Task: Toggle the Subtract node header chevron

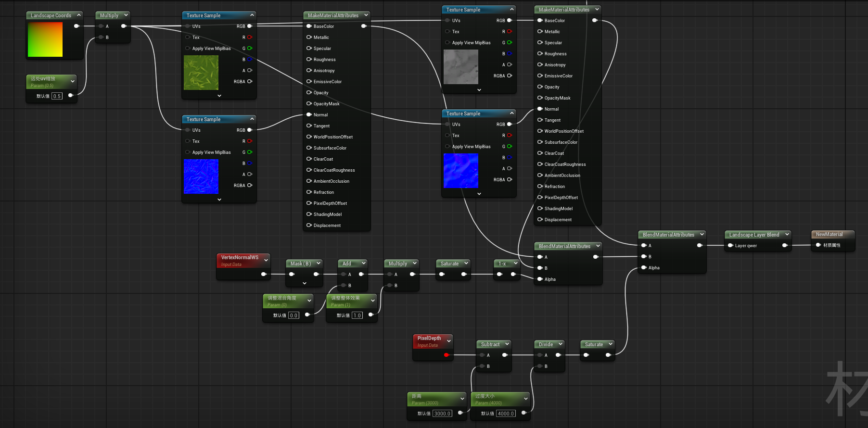Action: [x=507, y=344]
